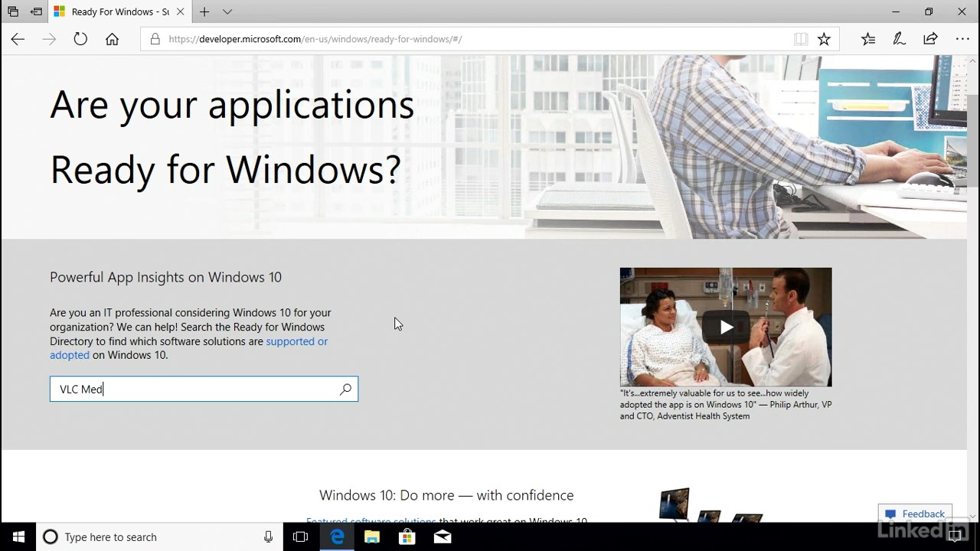Click the Philip Arthur video caption
Screen dimensions: 980x551
point(726,404)
